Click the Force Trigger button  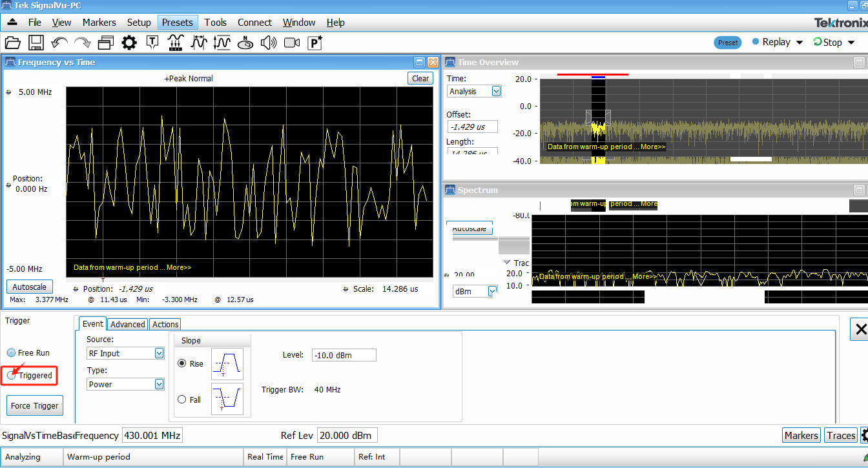coord(35,405)
